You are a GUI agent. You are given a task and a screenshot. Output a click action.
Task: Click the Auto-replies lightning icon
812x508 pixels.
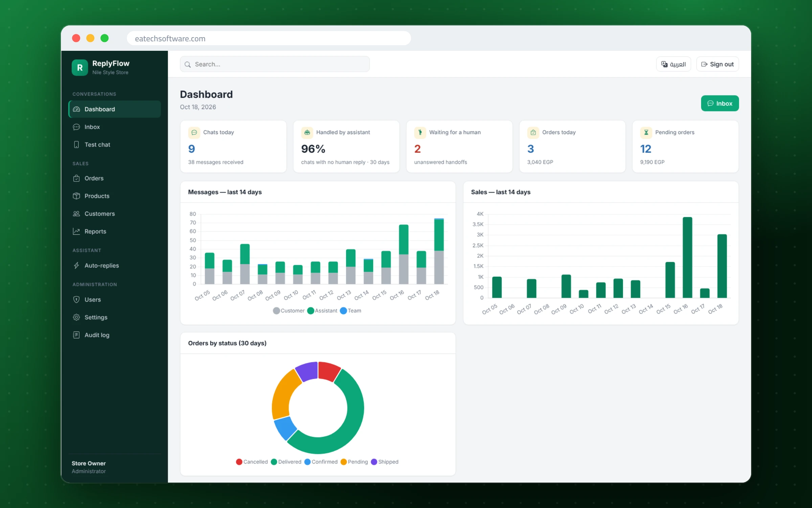(76, 265)
